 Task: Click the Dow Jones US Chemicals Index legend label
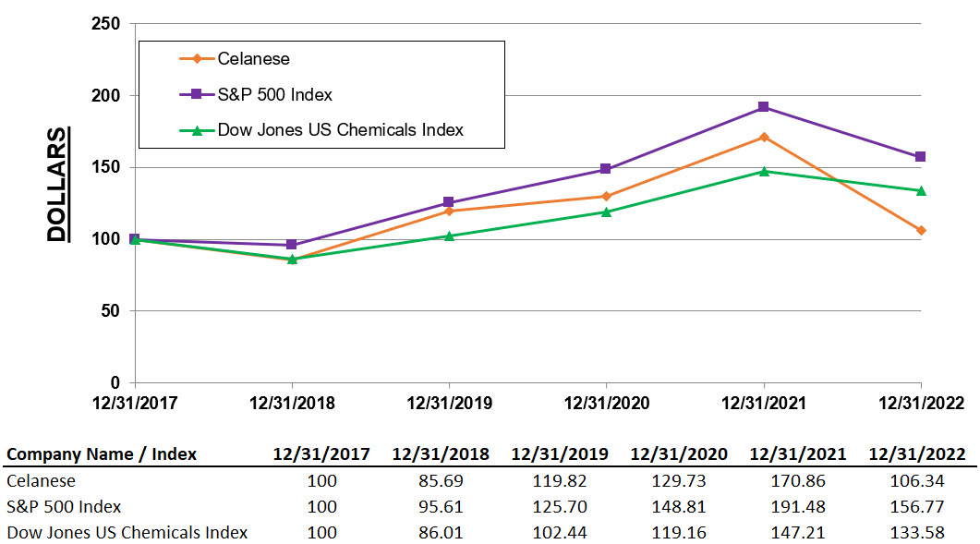pyautogui.click(x=340, y=130)
